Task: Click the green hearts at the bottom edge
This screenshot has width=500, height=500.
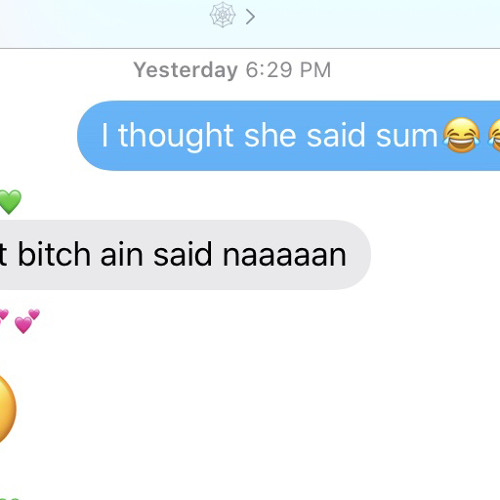Action: point(9,499)
